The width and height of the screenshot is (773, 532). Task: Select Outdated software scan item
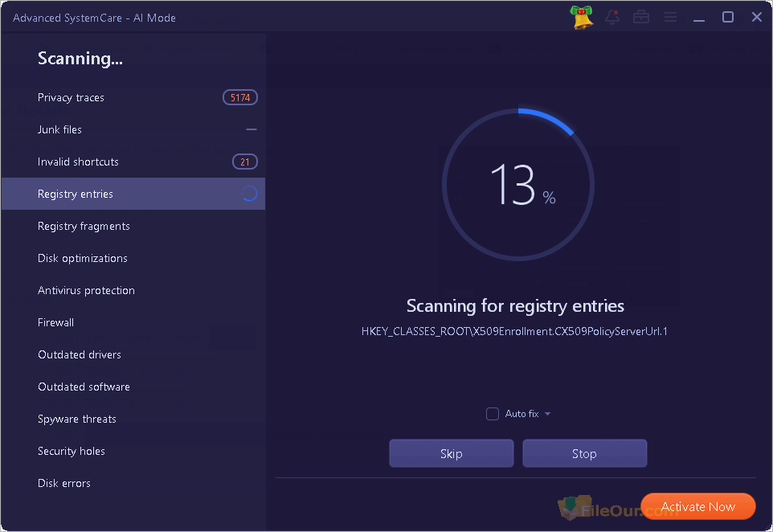click(133, 387)
